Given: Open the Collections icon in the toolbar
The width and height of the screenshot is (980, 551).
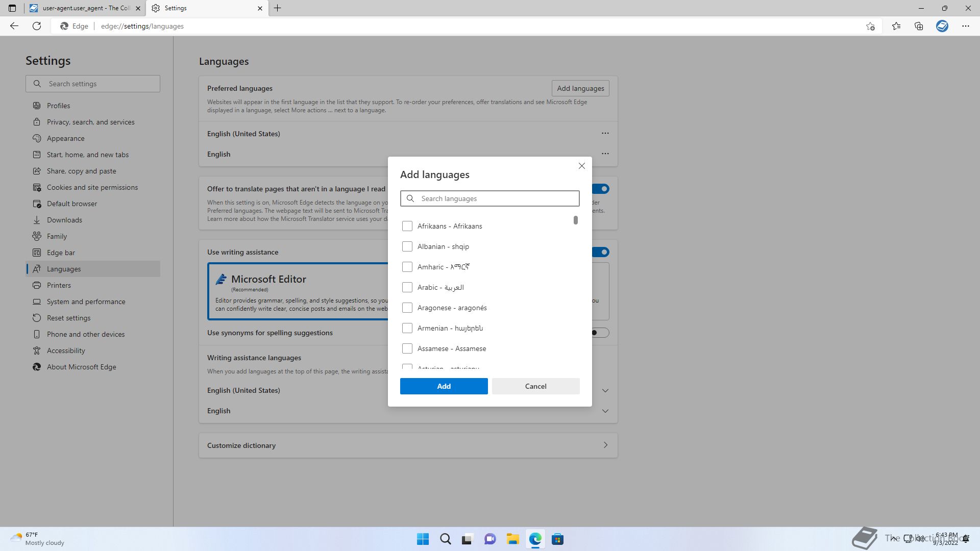Looking at the screenshot, I should [x=919, y=26].
